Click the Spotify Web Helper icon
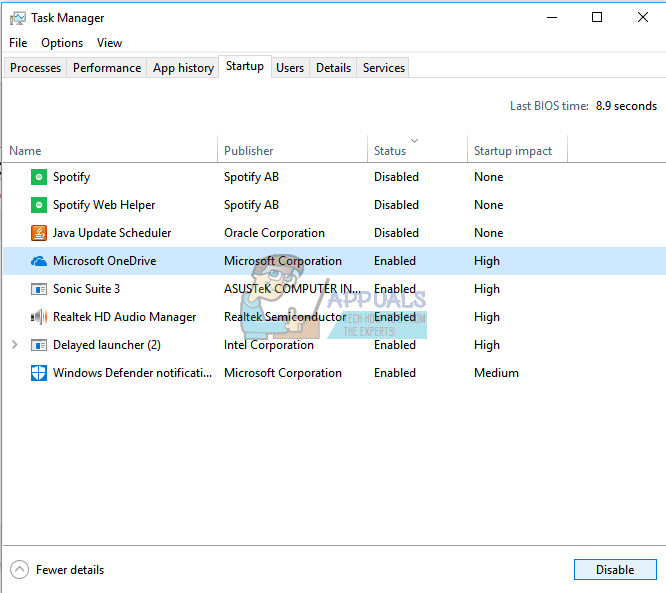Image resolution: width=666 pixels, height=593 pixels. pyautogui.click(x=39, y=205)
